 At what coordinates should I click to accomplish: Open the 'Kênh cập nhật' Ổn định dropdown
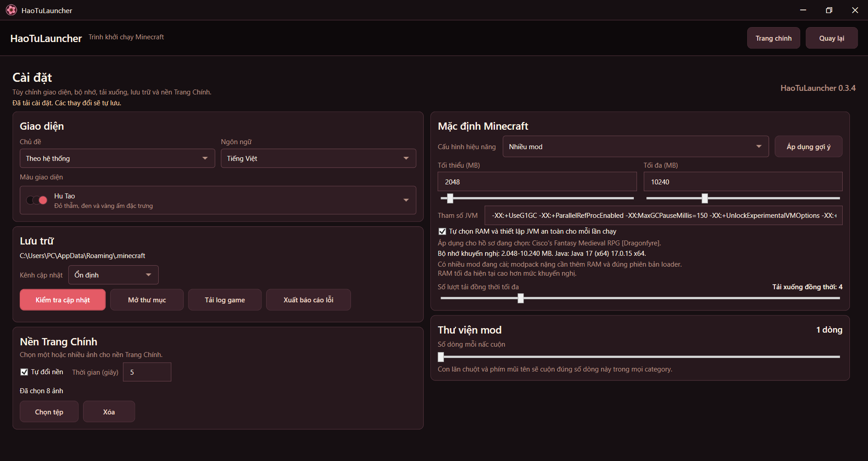pyautogui.click(x=113, y=275)
